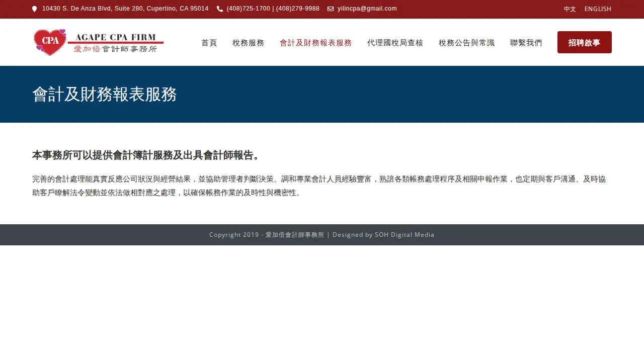Click the SOH Digital Media footer credit
Screen dimensions: 644x362
405,235
